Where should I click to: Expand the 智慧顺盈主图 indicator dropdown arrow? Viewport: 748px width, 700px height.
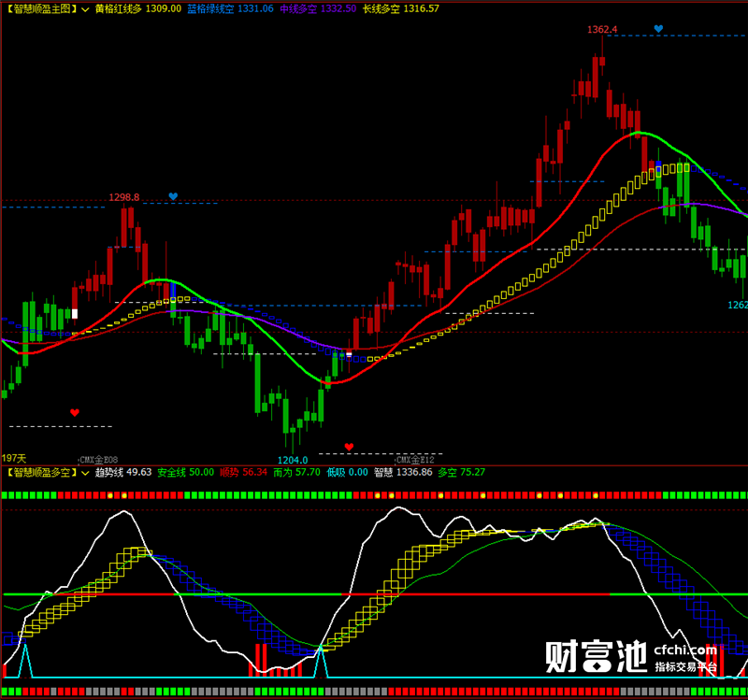pyautogui.click(x=85, y=9)
